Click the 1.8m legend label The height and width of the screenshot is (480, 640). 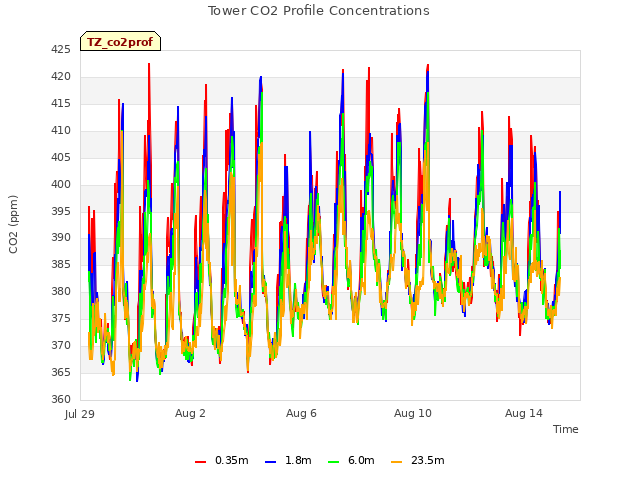(298, 460)
